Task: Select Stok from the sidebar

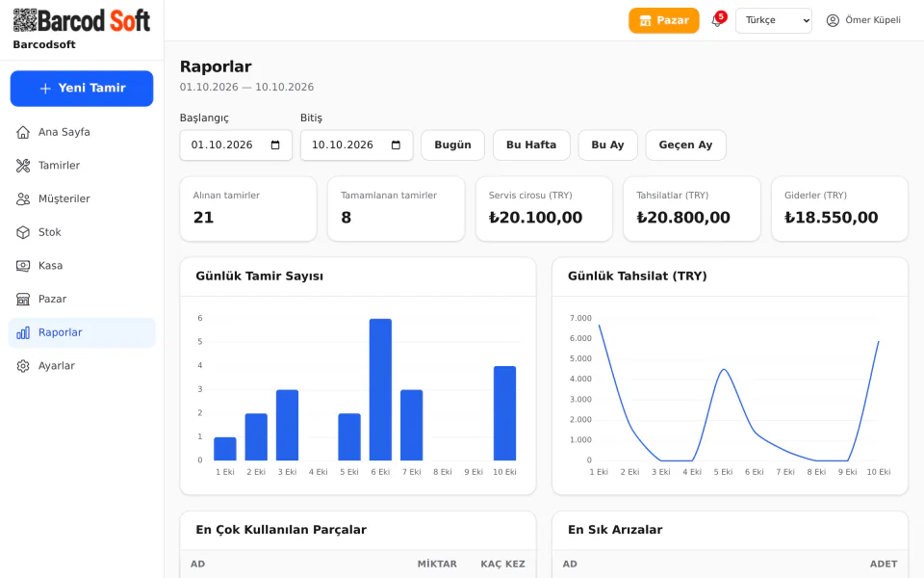Action: point(82,232)
